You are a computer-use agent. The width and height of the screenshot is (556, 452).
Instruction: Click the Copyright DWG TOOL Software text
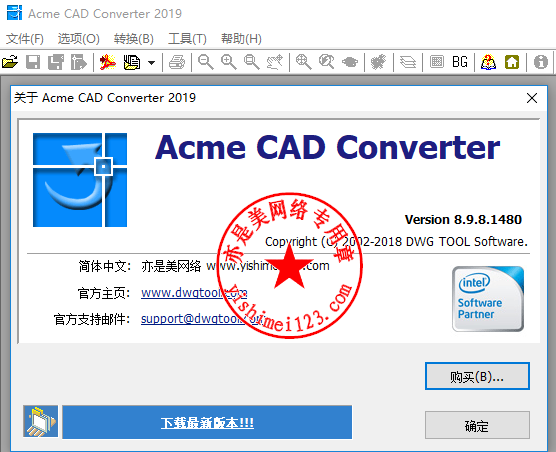[396, 242]
